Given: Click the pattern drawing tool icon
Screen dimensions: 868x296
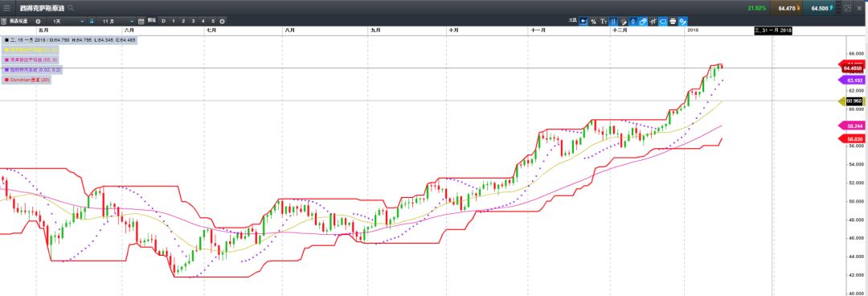Looking at the screenshot, I should coord(624,21).
